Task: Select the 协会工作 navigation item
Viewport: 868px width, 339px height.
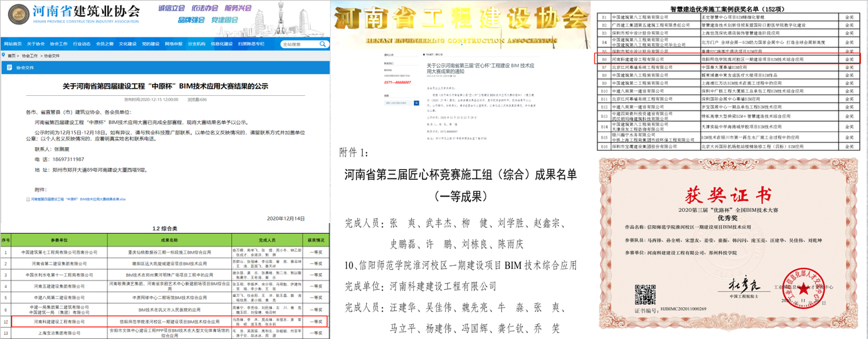Action: coord(59,44)
